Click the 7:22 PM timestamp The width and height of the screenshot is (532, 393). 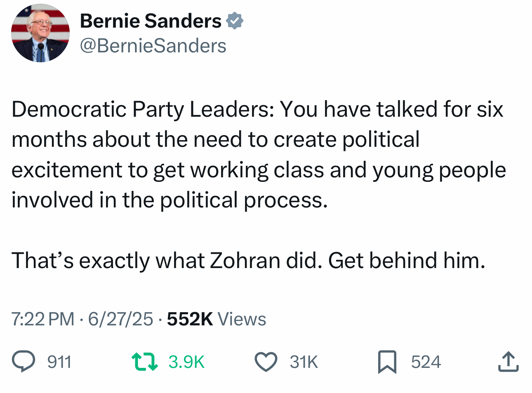pyautogui.click(x=43, y=319)
